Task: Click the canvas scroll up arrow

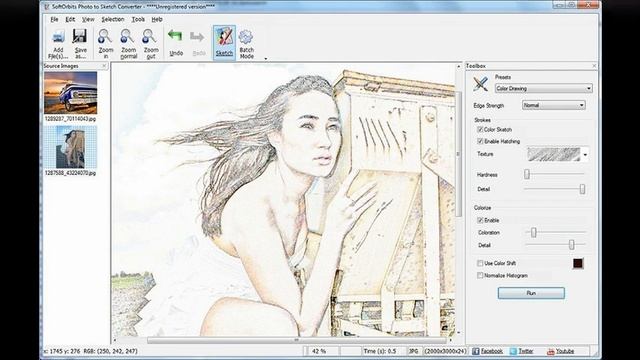Action: click(458, 66)
